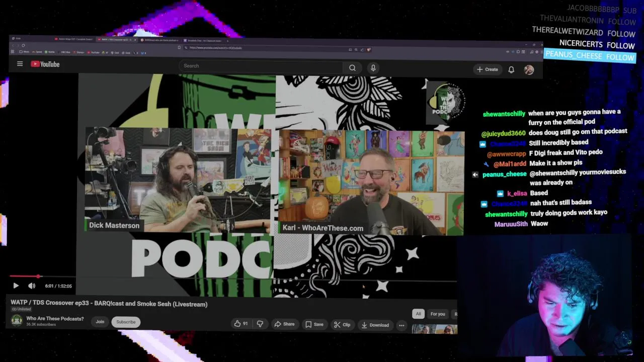644x362 pixels.
Task: Open chat user MaruuuSith name
Action: (511, 224)
